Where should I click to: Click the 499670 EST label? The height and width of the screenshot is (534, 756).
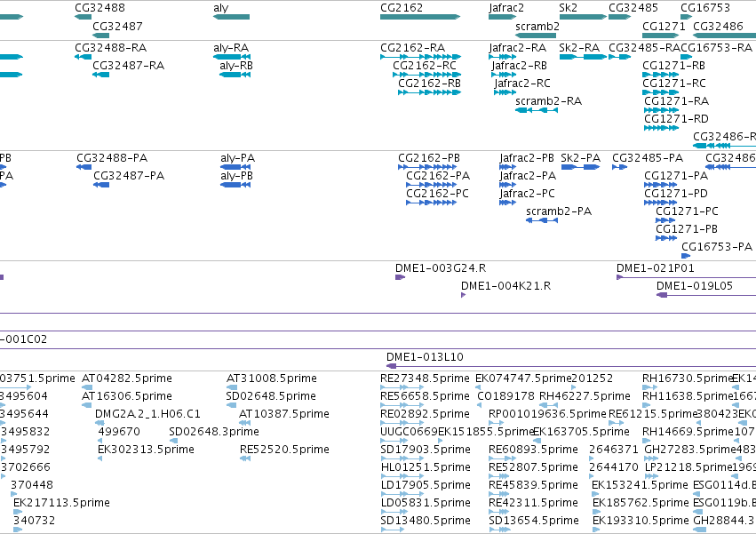119,431
